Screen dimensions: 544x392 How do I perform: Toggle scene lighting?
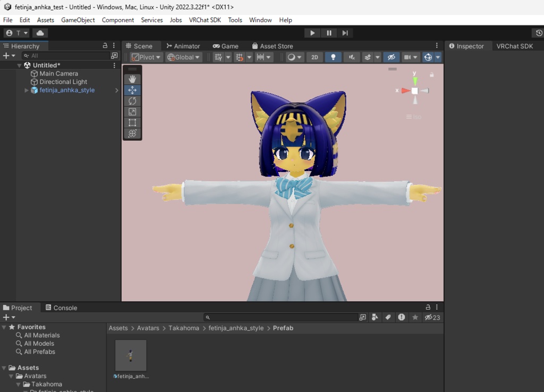(x=333, y=57)
